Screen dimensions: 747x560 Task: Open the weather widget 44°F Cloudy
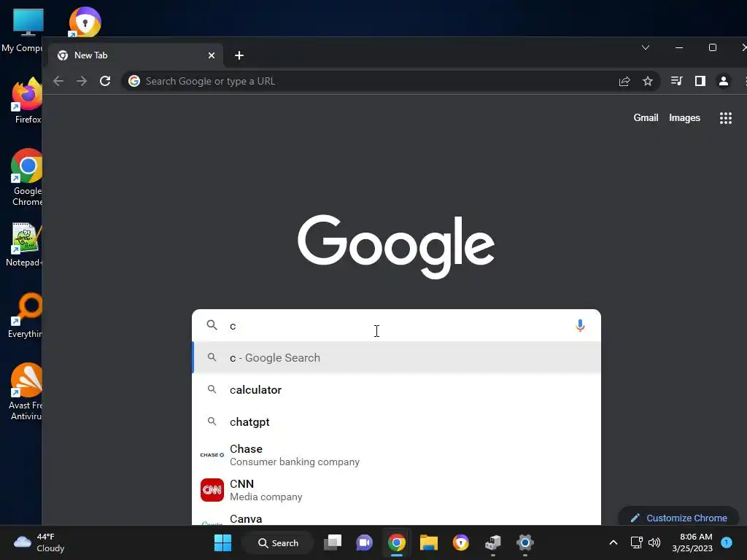pos(39,542)
